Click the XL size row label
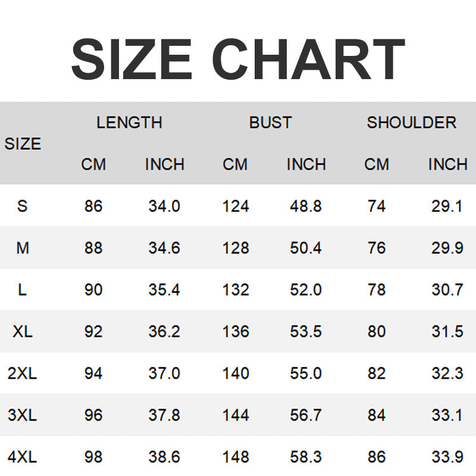Viewport: 476px width, 476px height. pyautogui.click(x=23, y=331)
